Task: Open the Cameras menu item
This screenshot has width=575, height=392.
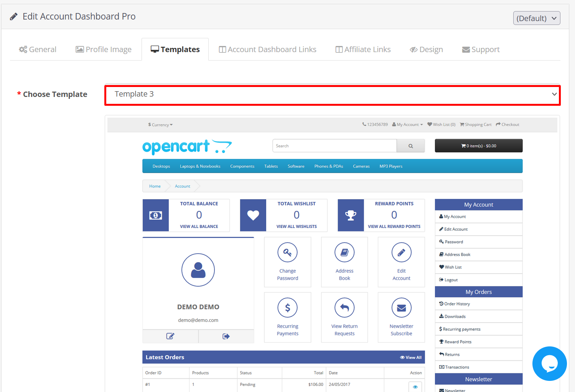Action: 361,166
